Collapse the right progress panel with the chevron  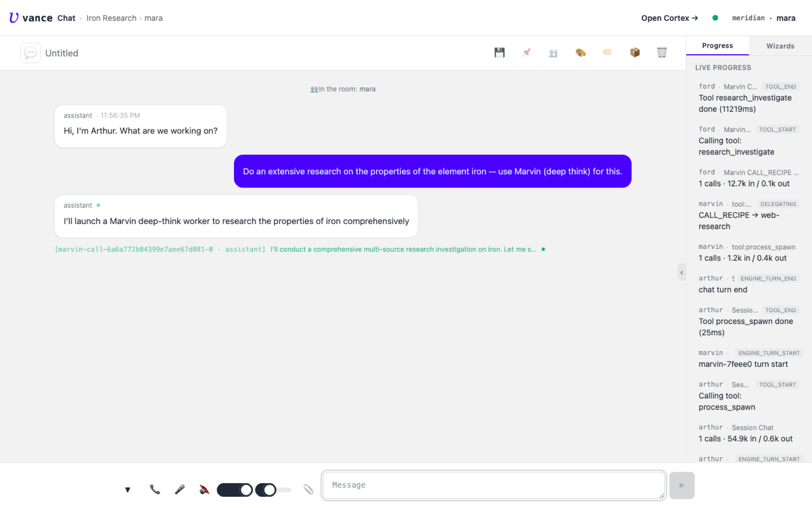click(x=682, y=272)
